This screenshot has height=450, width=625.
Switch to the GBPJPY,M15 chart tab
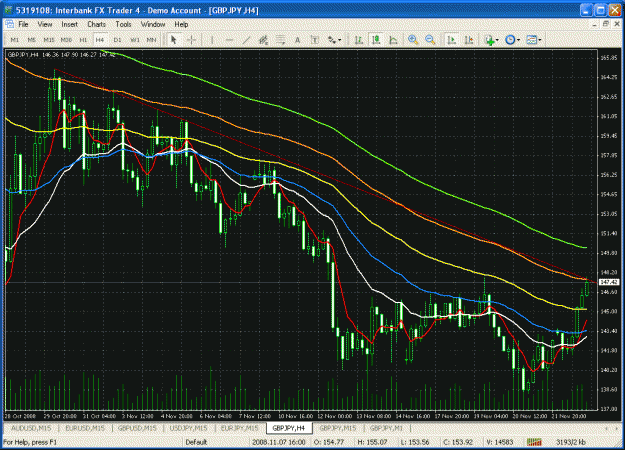pyautogui.click(x=338, y=428)
